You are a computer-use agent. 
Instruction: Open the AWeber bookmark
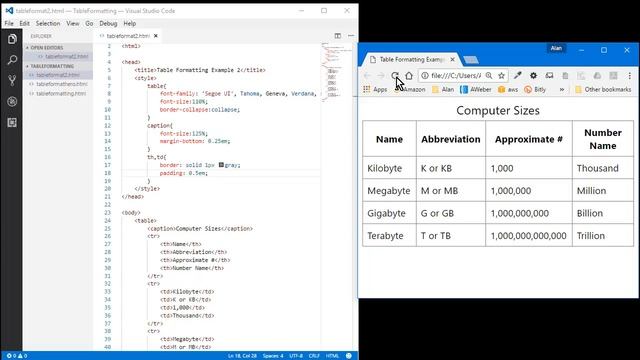476,89
